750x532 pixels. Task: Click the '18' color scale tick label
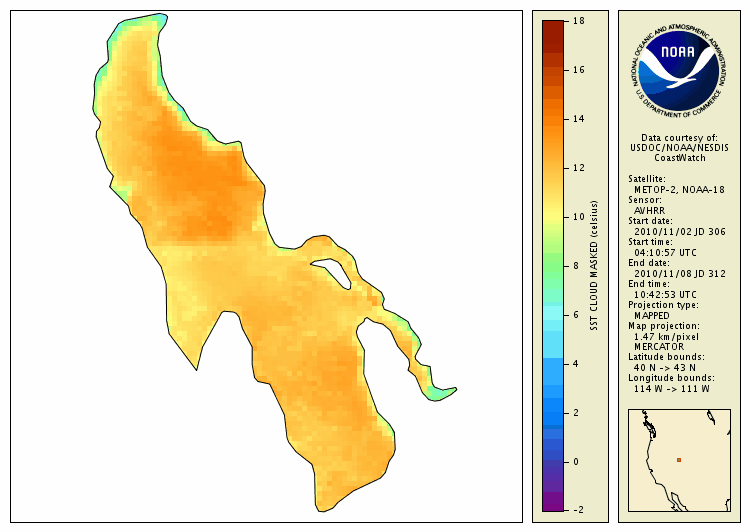(578, 21)
